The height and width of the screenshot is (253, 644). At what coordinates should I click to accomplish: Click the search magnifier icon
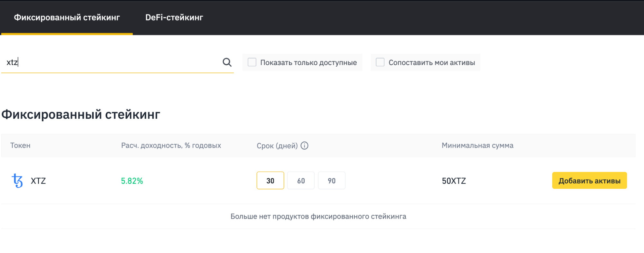pyautogui.click(x=227, y=62)
